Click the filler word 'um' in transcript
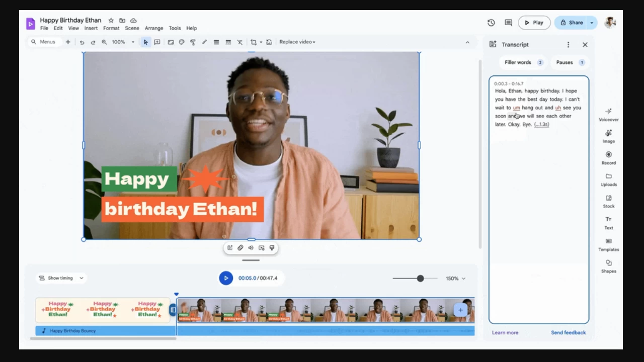644x362 pixels. coord(516,108)
